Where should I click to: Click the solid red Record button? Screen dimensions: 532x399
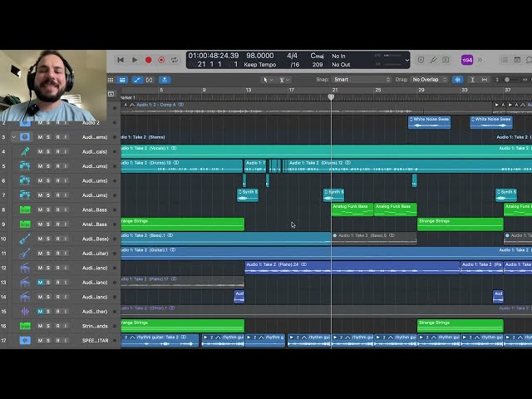[x=148, y=60]
